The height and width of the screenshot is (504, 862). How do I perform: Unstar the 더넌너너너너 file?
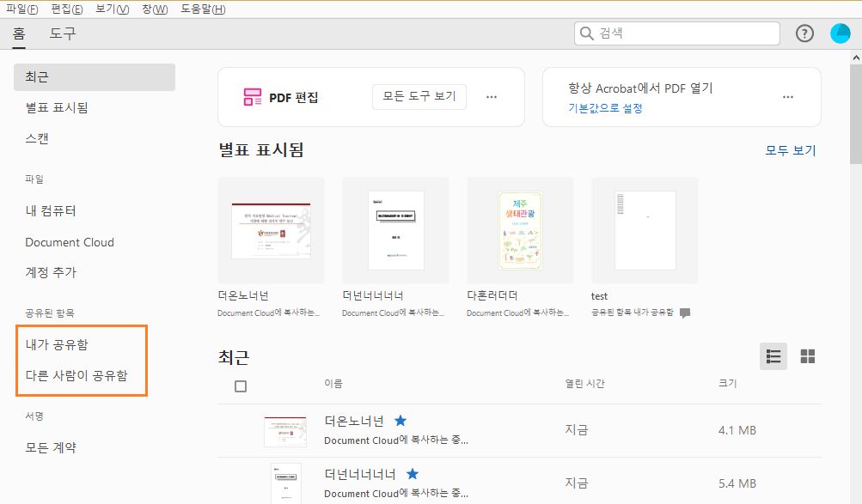pyautogui.click(x=412, y=473)
